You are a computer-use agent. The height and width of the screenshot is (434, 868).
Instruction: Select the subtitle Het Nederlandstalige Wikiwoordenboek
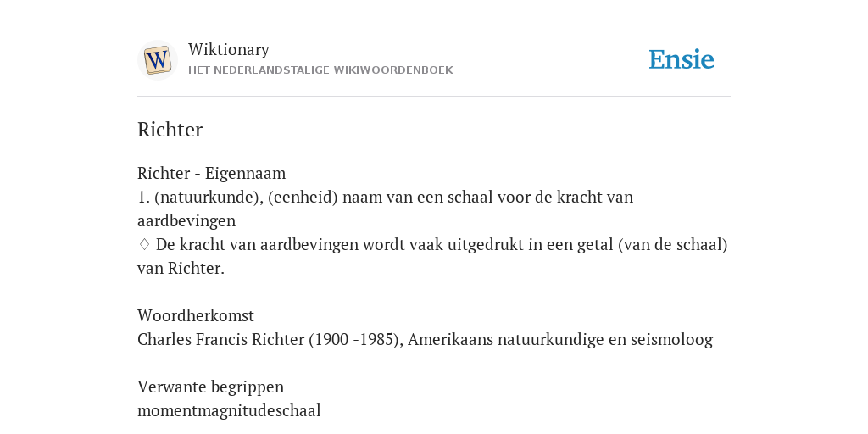320,70
